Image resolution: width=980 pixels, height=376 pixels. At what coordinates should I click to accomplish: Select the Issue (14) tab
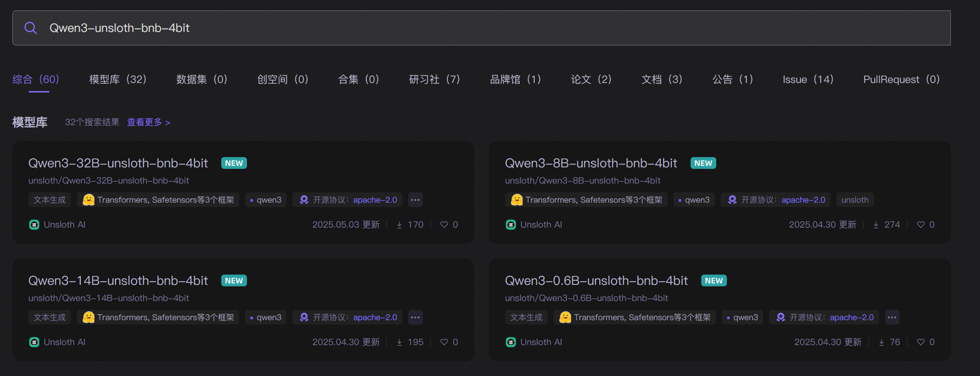pos(808,79)
